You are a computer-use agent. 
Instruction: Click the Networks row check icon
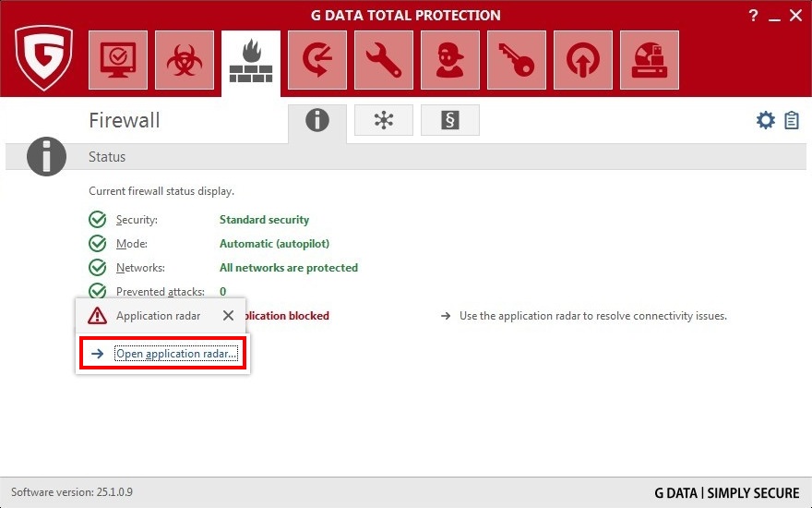[98, 267]
